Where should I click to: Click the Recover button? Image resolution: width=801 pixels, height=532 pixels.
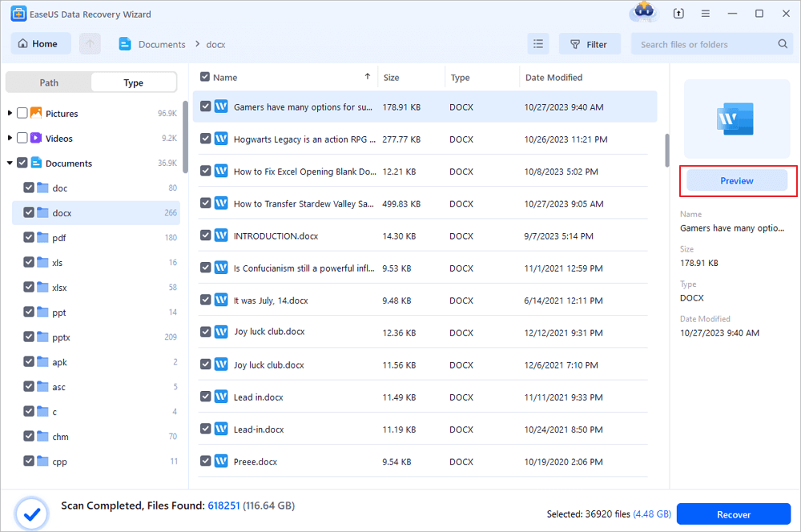(x=734, y=514)
